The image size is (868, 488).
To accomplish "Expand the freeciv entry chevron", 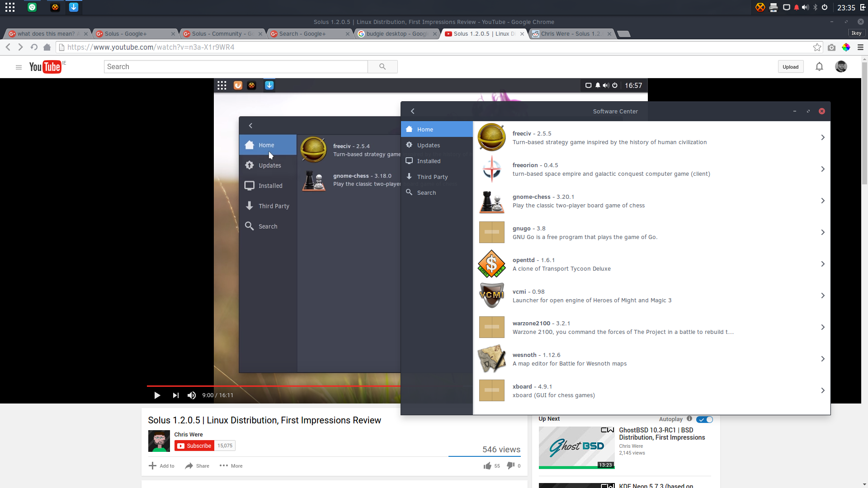I will 823,137.
